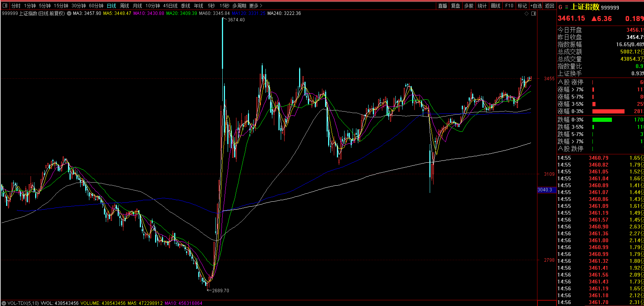Open F10 company information
Image resolution: width=644 pixels, height=306 pixels.
click(x=509, y=6)
